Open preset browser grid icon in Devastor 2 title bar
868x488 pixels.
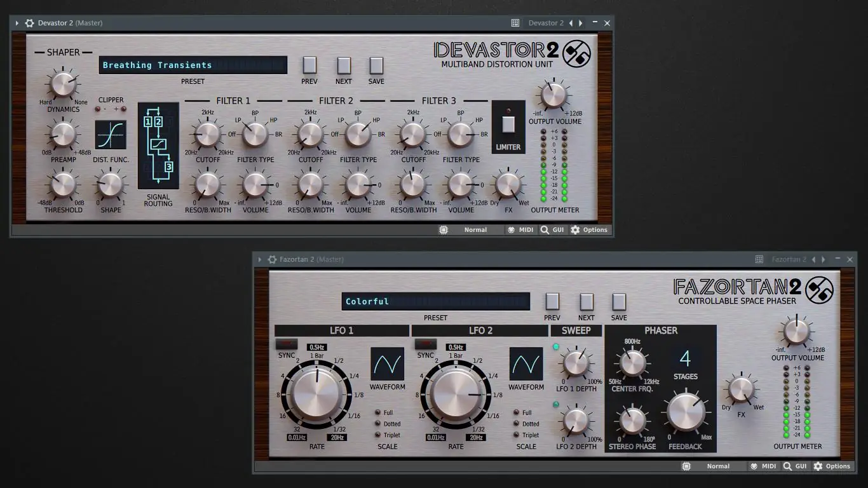click(x=515, y=23)
